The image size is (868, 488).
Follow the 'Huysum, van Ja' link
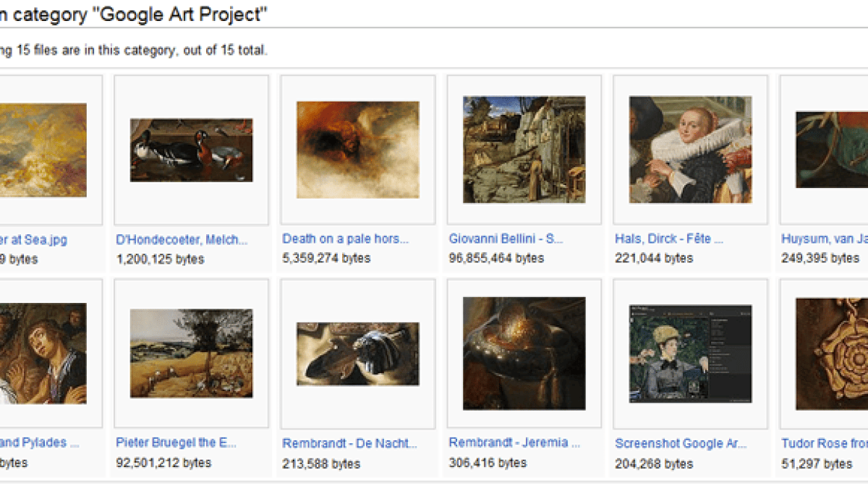[825, 239]
